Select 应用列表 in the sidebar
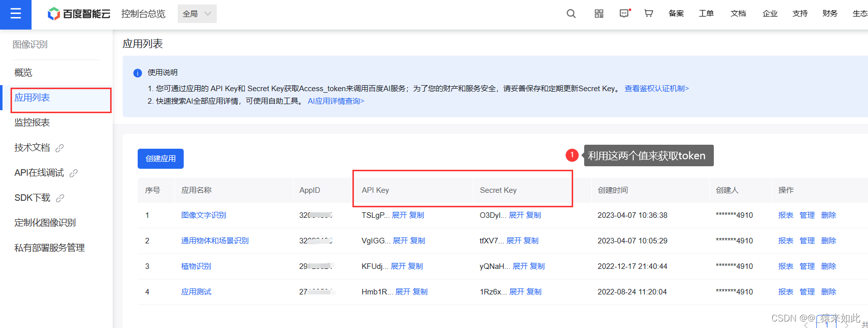This screenshot has width=868, height=328. click(32, 98)
